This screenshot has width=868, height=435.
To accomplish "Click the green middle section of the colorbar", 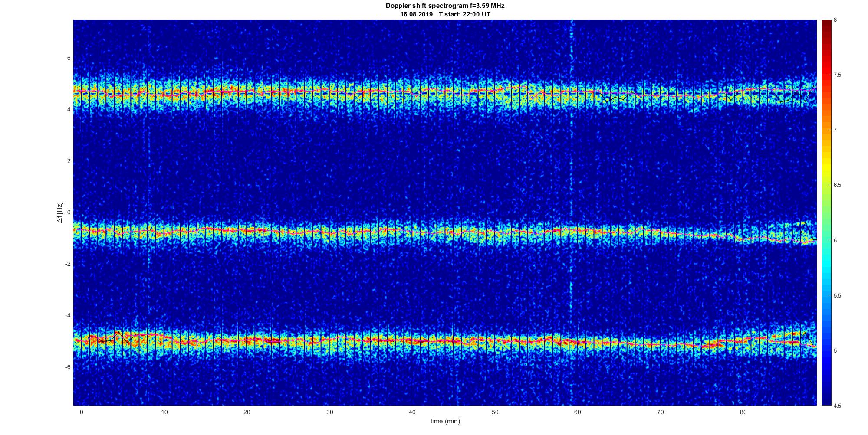I will 826,213.
